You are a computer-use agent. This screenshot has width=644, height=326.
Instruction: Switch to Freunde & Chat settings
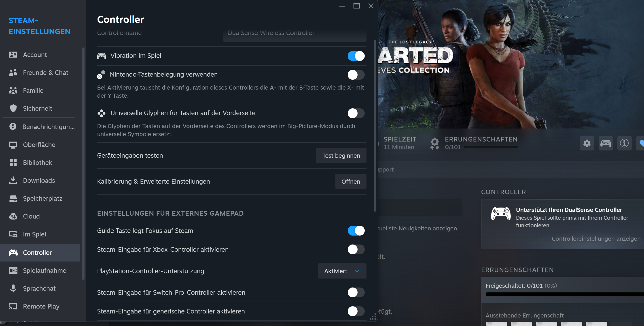coord(45,73)
